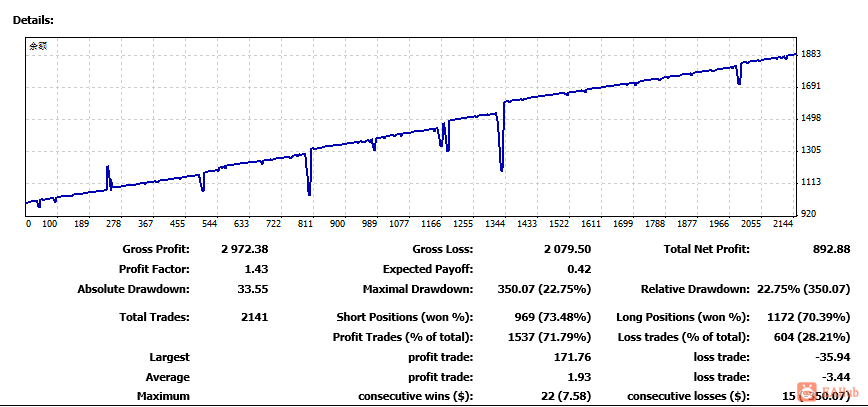Click the Gross Profit: label
The image size is (868, 407).
[157, 250]
